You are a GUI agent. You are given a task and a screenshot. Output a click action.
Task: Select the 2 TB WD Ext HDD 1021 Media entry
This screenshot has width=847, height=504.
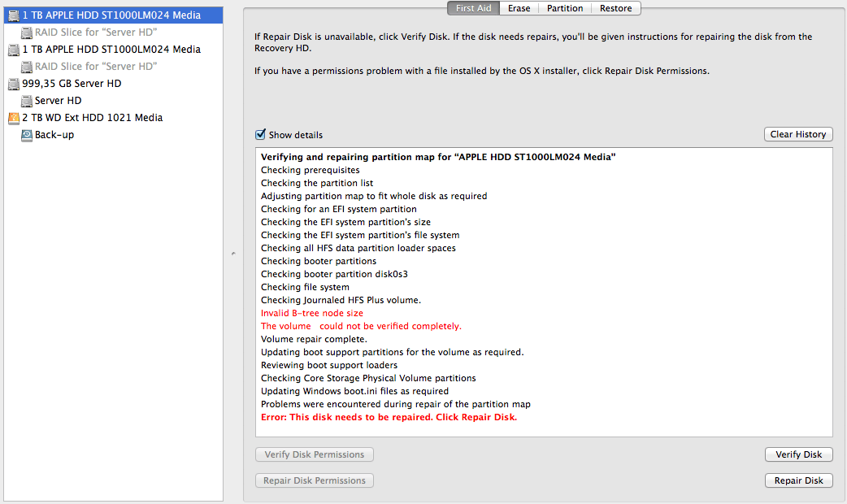pyautogui.click(x=92, y=118)
